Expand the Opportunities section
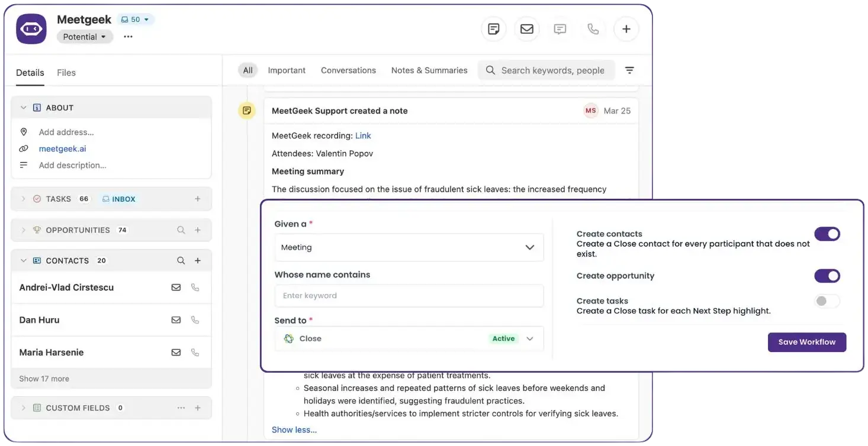The width and height of the screenshot is (868, 446). [24, 230]
